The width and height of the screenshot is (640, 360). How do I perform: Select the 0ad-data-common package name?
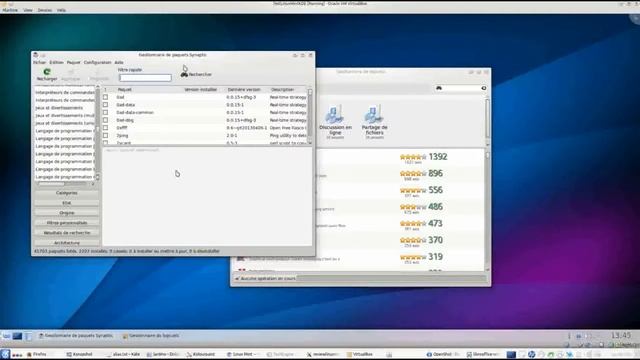135,112
